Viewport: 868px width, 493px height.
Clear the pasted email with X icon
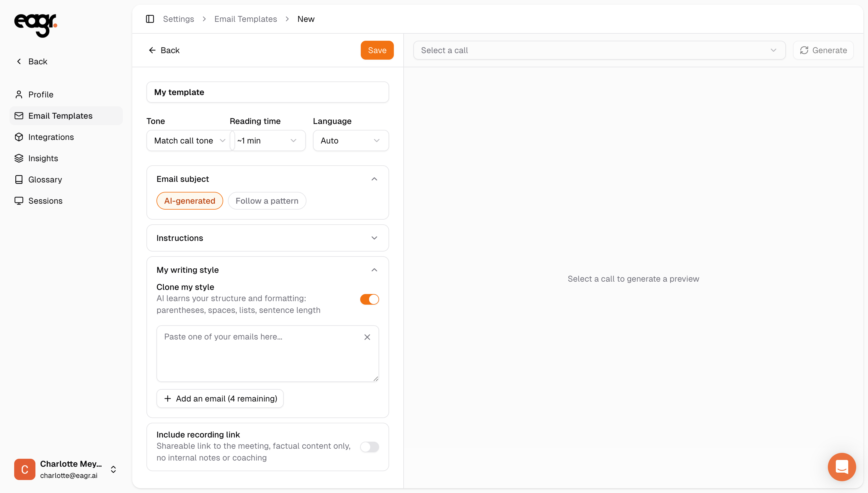click(367, 337)
